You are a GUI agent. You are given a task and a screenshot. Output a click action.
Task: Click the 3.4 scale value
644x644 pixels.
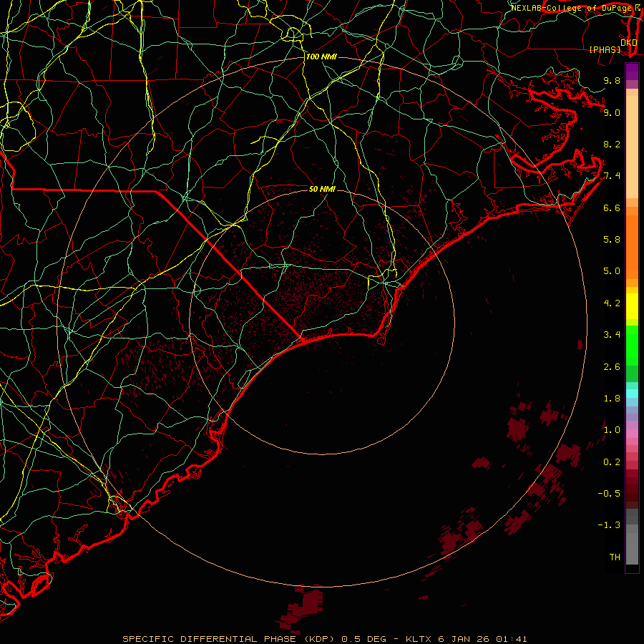point(612,335)
